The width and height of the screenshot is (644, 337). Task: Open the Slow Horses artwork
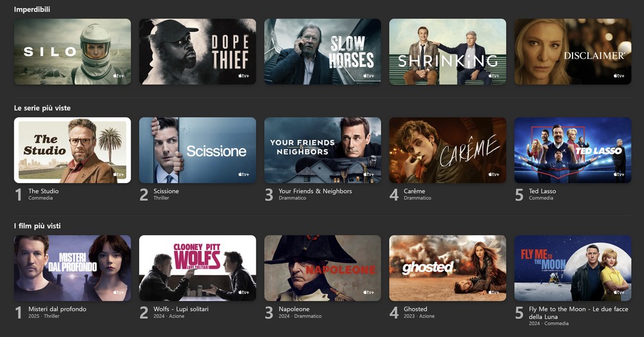pos(323,52)
